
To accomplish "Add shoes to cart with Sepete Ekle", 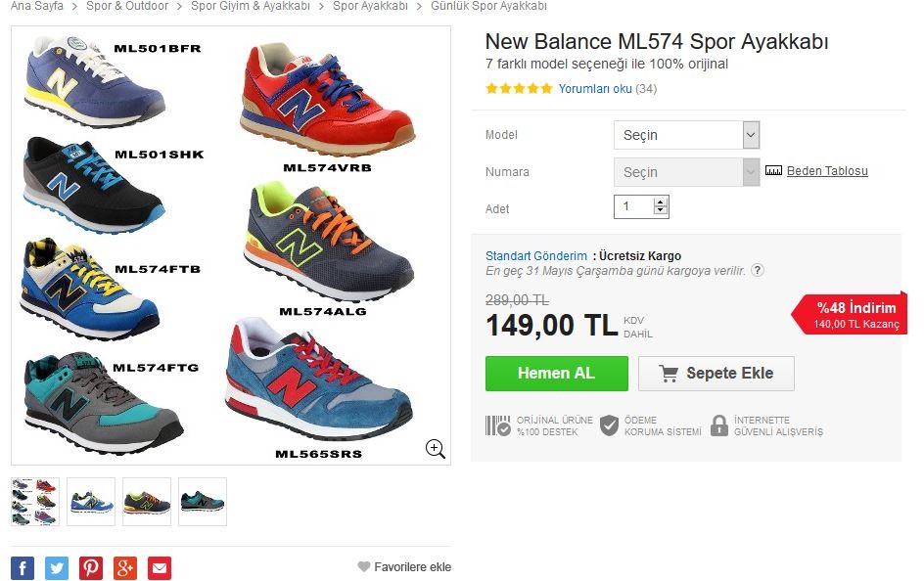I will point(716,373).
